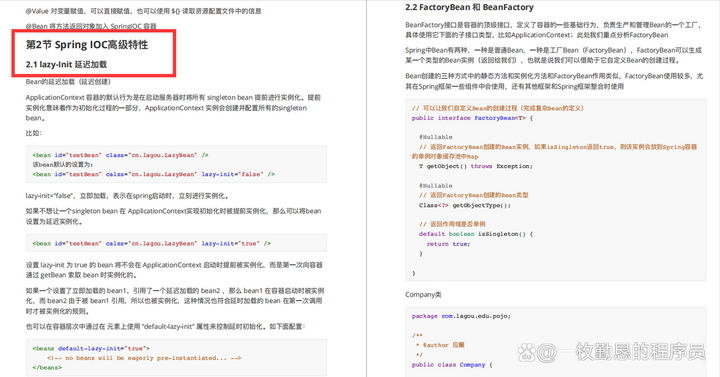Click the comment '// 返回作用域是否单例'
Image resolution: width=720 pixels, height=377 pixels.
[x=452, y=224]
